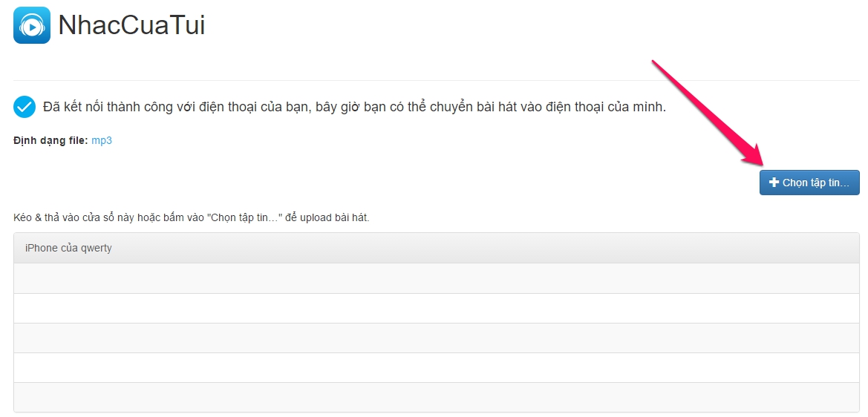Select the third empty row in device list
The height and width of the screenshot is (417, 868).
pyautogui.click(x=436, y=338)
